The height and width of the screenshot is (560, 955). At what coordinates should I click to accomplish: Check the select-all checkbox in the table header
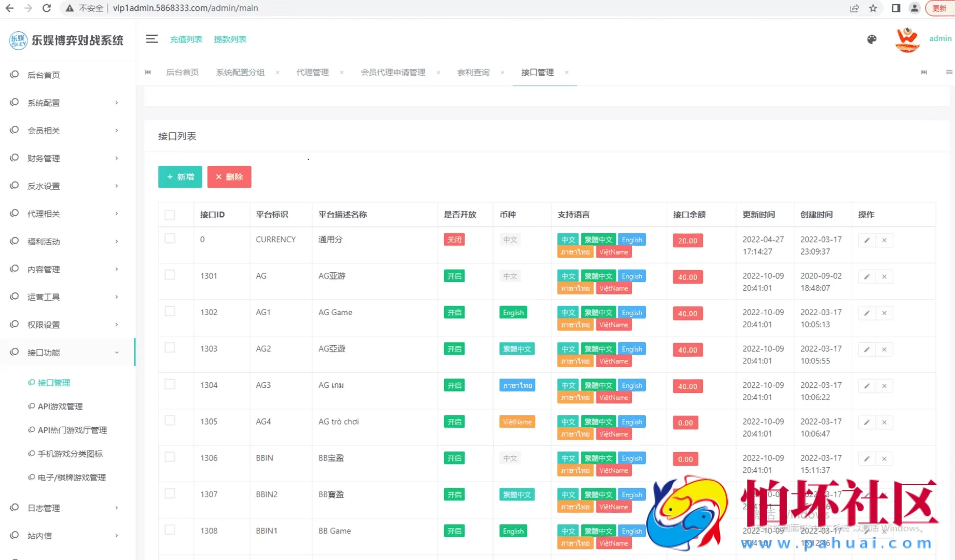[170, 214]
